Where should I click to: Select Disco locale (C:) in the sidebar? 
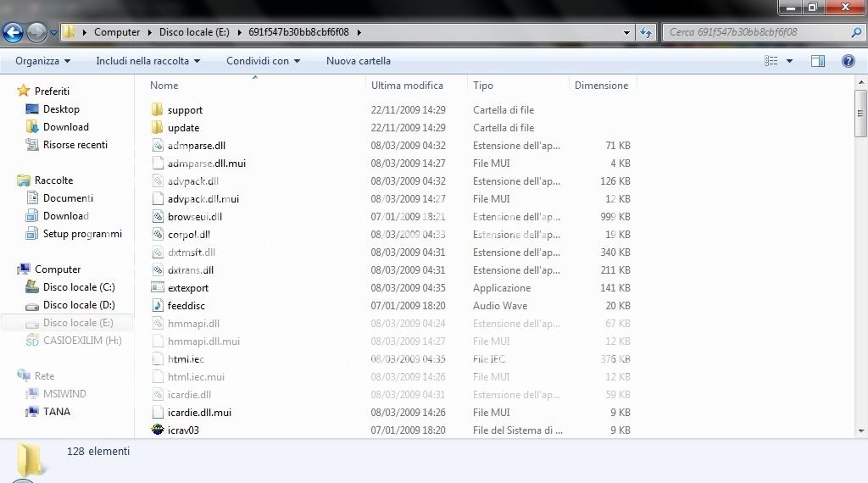pos(78,287)
